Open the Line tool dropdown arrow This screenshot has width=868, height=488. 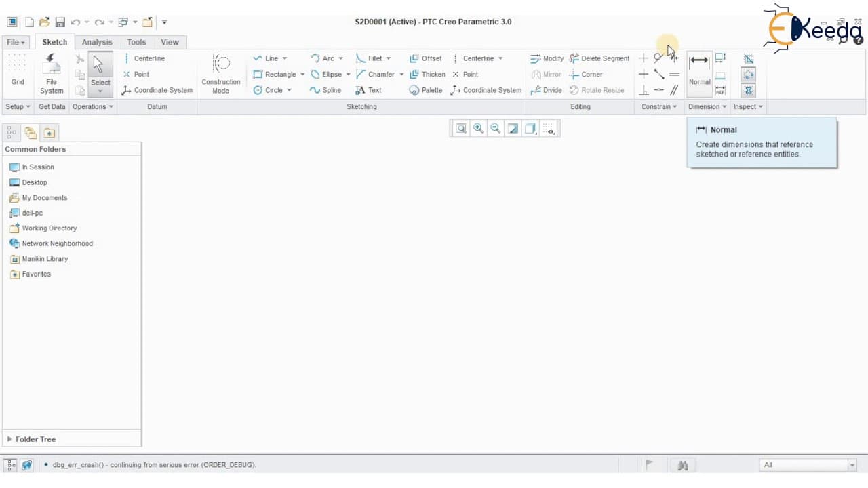[285, 58]
